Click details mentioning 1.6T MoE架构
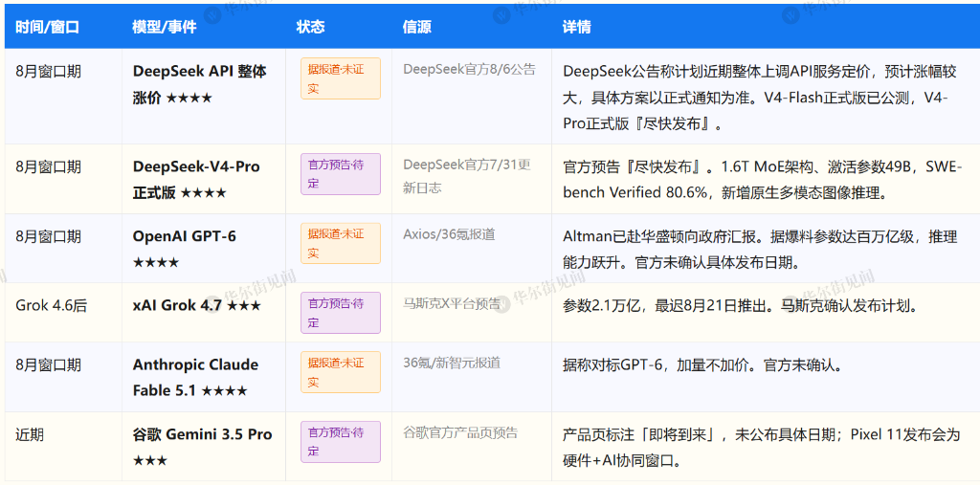Image resolution: width=980 pixels, height=485 pixels. tap(763, 180)
